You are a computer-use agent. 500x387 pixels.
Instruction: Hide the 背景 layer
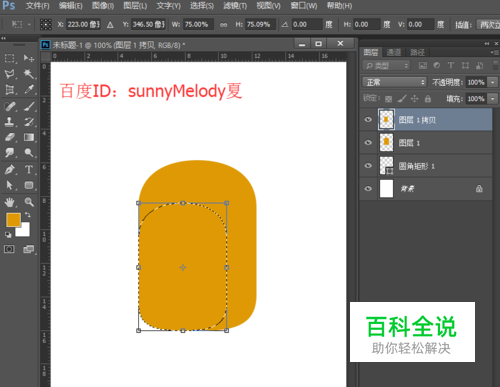pyautogui.click(x=368, y=189)
